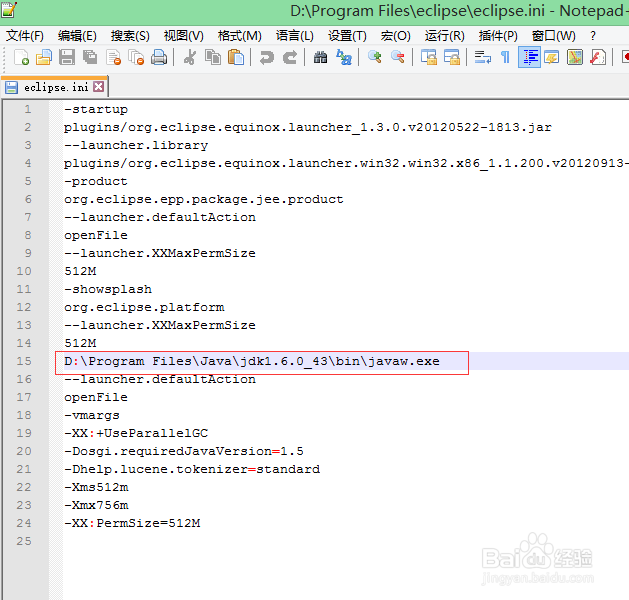Click the -Xmx756m line
This screenshot has width=629, height=600.
click(96, 505)
